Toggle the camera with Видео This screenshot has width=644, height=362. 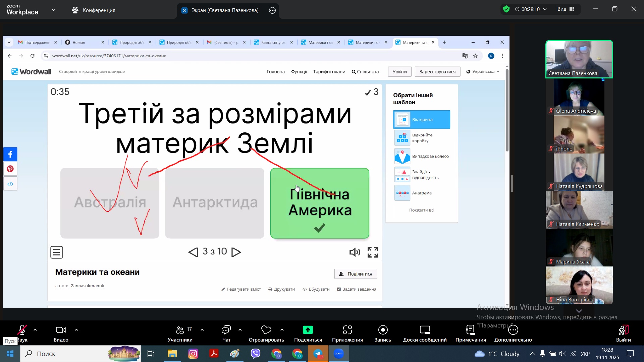(x=61, y=330)
